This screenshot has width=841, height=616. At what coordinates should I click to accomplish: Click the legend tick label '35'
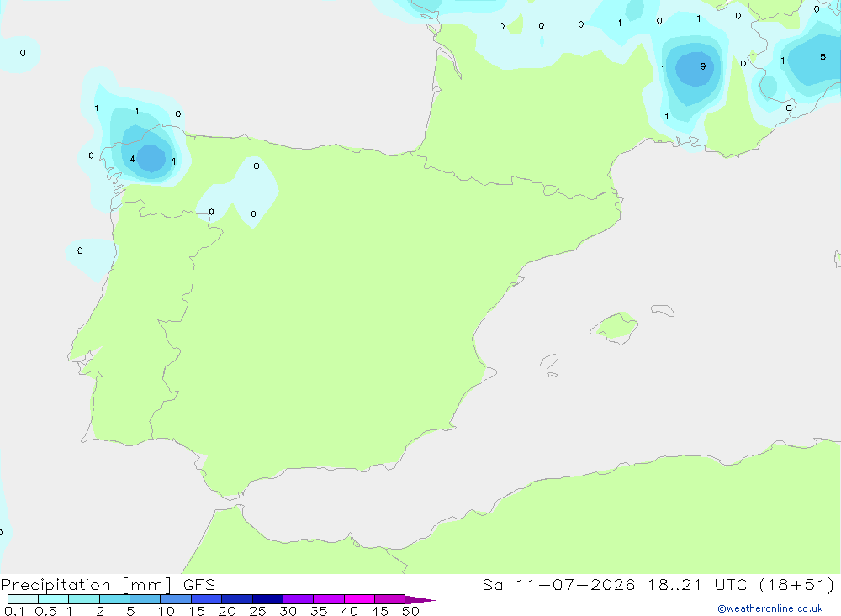319,611
